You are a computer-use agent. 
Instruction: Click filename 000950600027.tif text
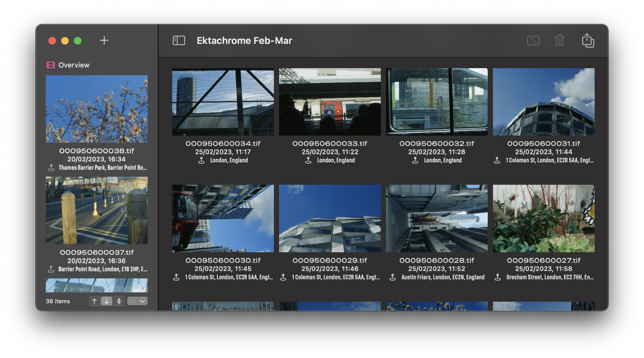tap(544, 260)
